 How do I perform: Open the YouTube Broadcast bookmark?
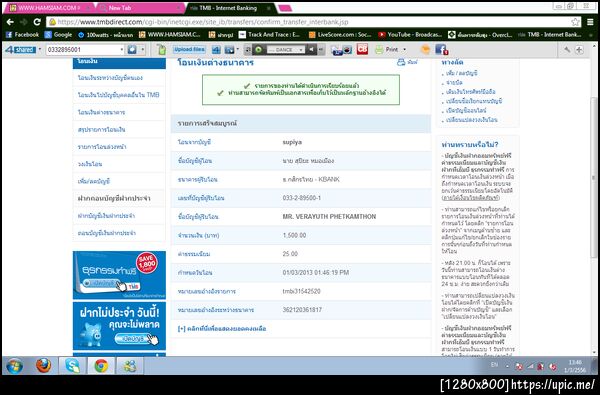point(410,35)
